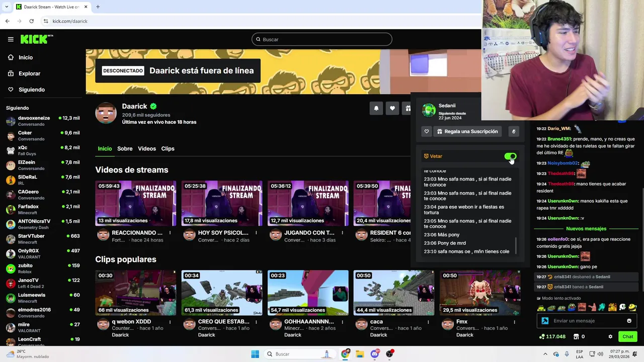Switch to the Sobre tab
The height and width of the screenshot is (362, 644).
coord(125,149)
